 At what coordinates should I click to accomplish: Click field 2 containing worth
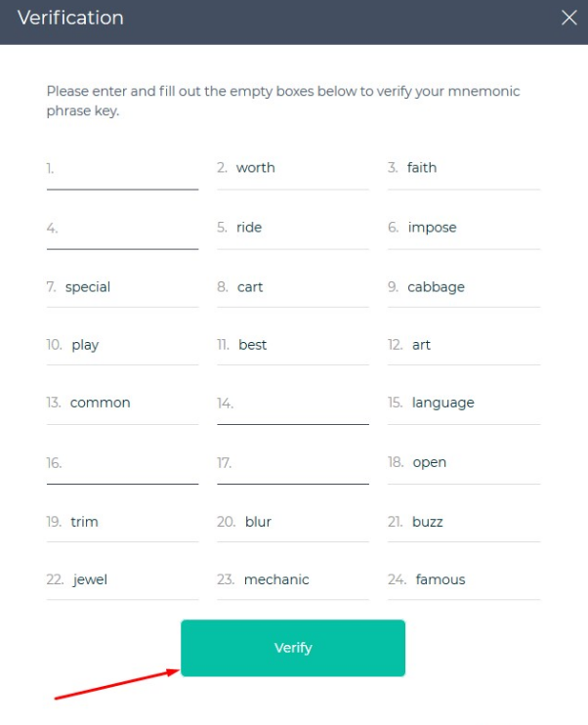tap(293, 169)
